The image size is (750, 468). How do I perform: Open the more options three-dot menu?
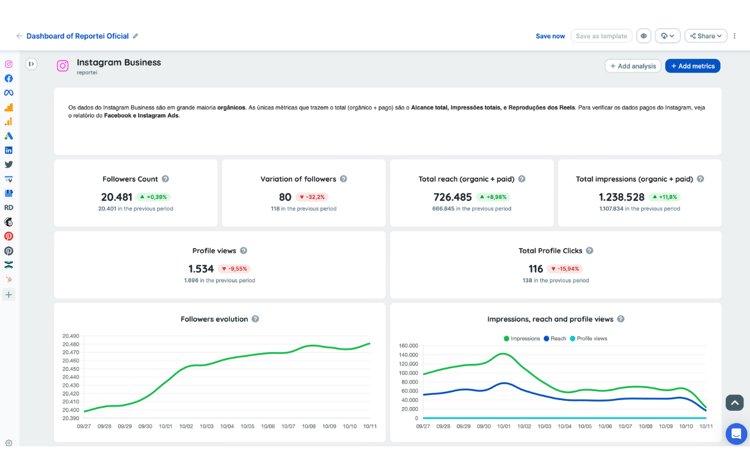click(x=735, y=36)
